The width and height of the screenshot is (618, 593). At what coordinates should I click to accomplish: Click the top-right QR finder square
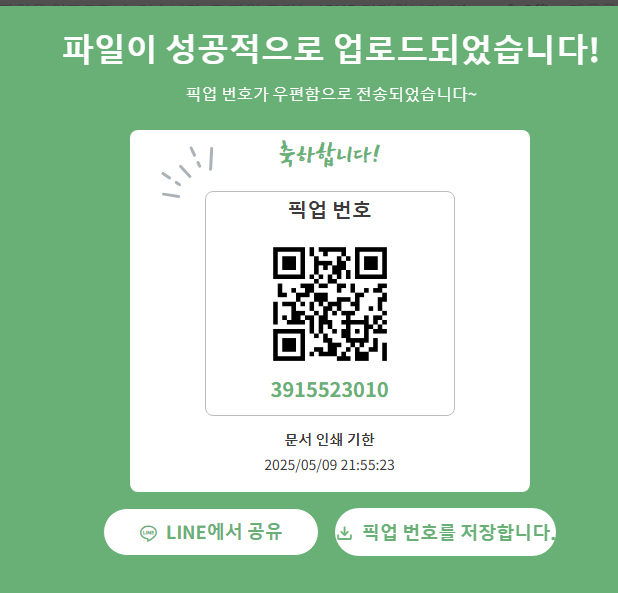pos(371,263)
